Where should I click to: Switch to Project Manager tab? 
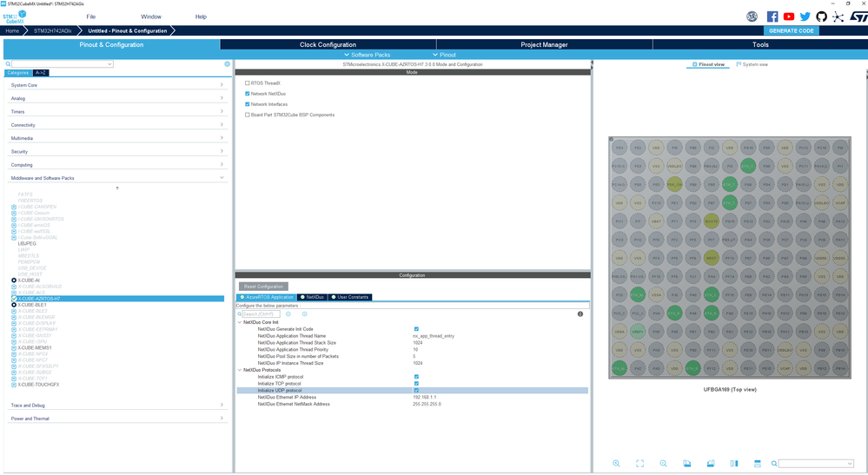544,44
